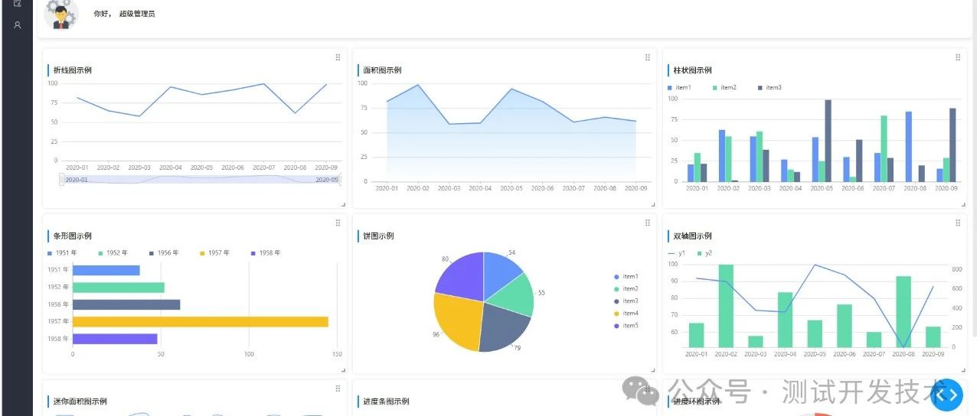
Task: Grab the drag handle of 双轴图示例 card
Action: click(958, 223)
